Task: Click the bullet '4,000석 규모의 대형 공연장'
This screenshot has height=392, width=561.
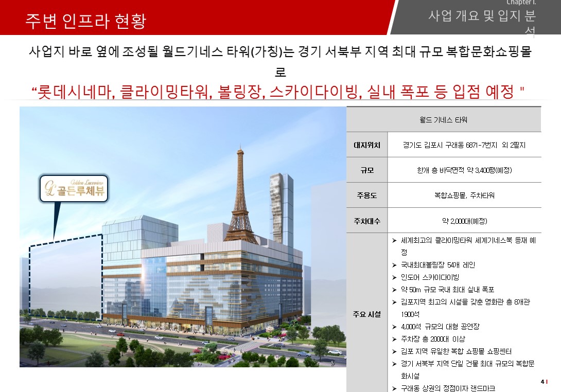Action: pos(436,327)
